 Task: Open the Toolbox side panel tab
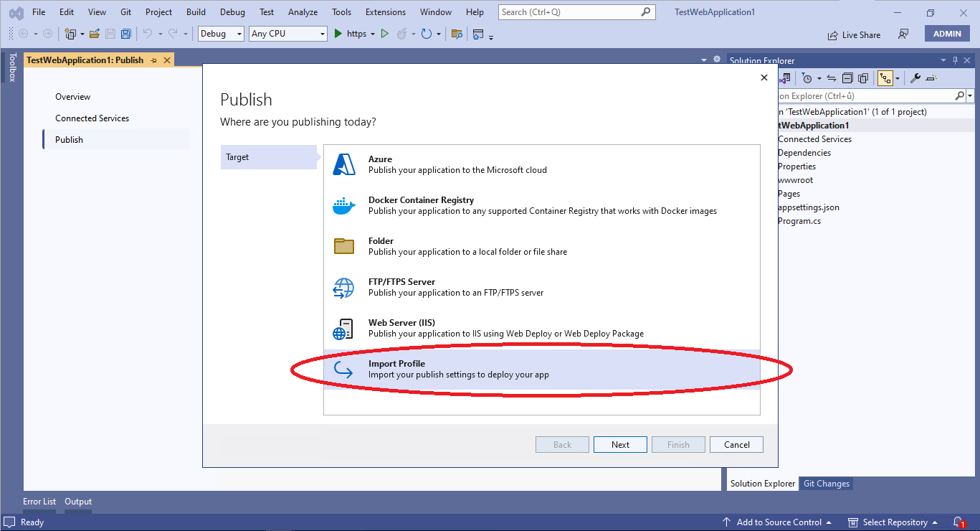coord(12,67)
